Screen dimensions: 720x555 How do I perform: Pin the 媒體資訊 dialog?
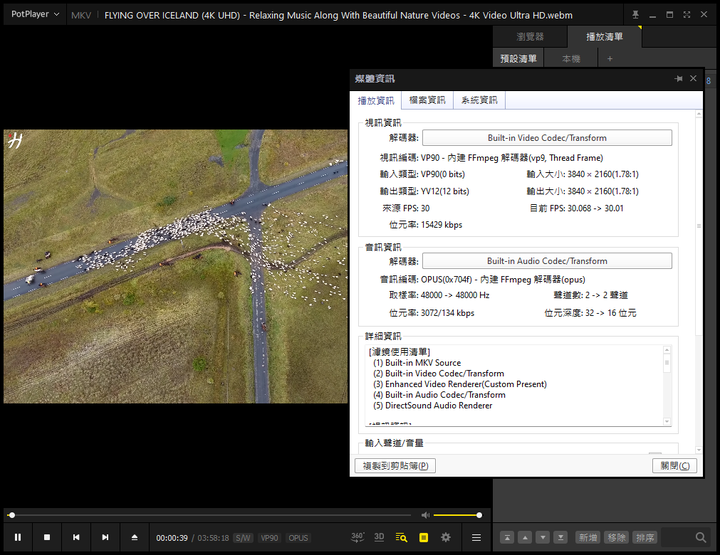point(678,78)
